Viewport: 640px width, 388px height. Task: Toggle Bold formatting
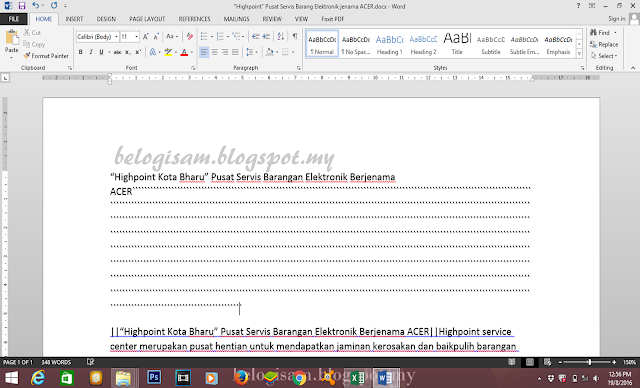(80, 52)
